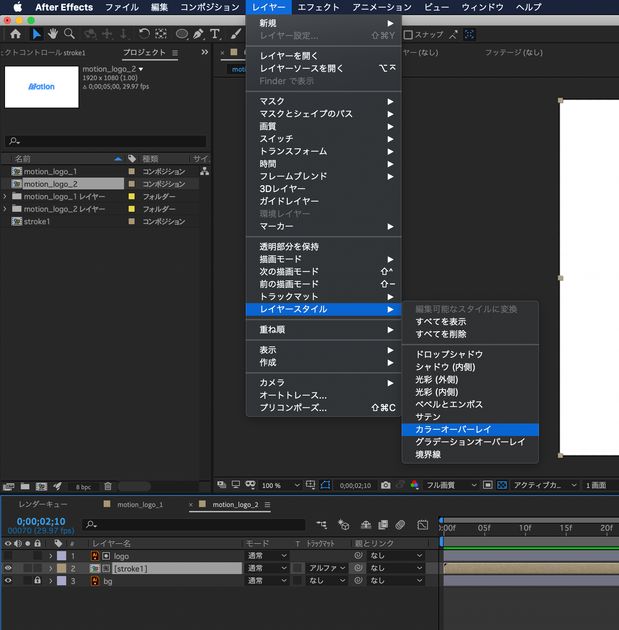Click the shy layers icon in timeline
619x630 pixels.
[366, 525]
